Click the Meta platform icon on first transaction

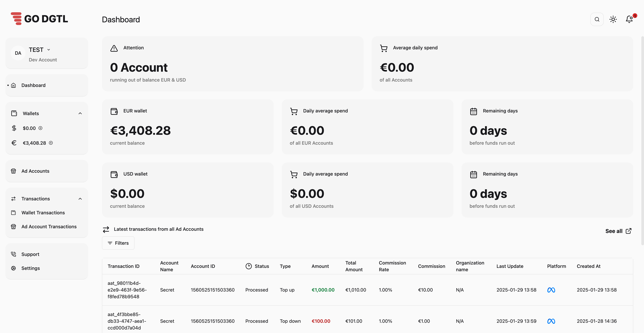[x=551, y=290]
